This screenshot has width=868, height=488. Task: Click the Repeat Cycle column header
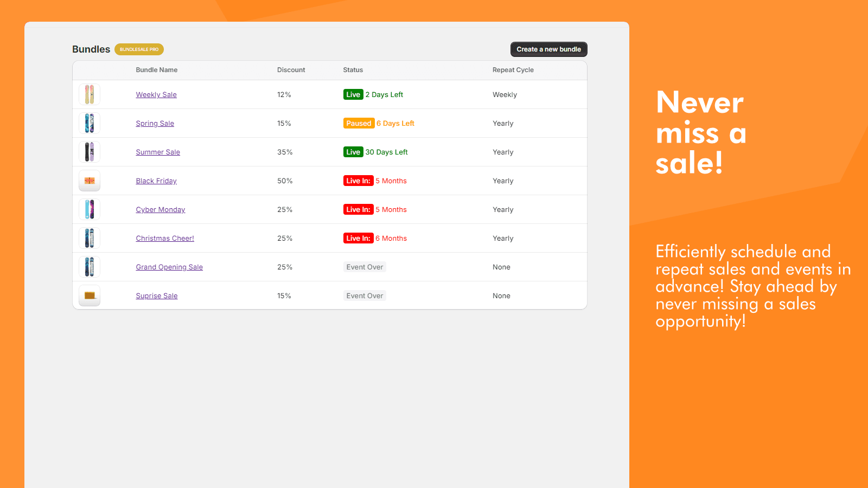pyautogui.click(x=513, y=70)
